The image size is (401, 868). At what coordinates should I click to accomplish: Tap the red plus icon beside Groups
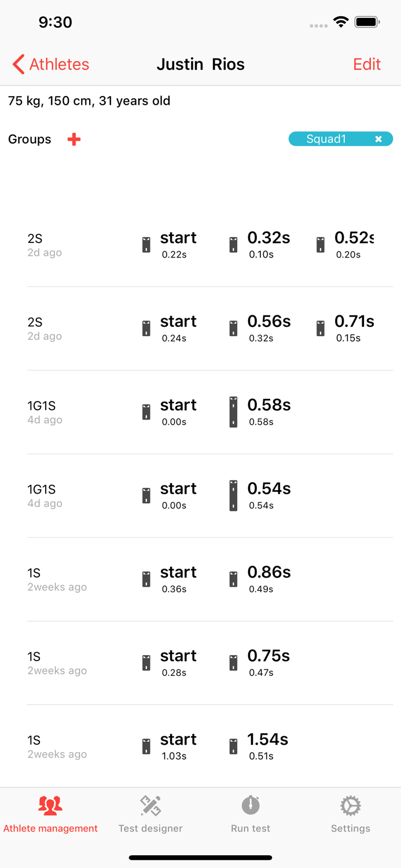pos(74,139)
